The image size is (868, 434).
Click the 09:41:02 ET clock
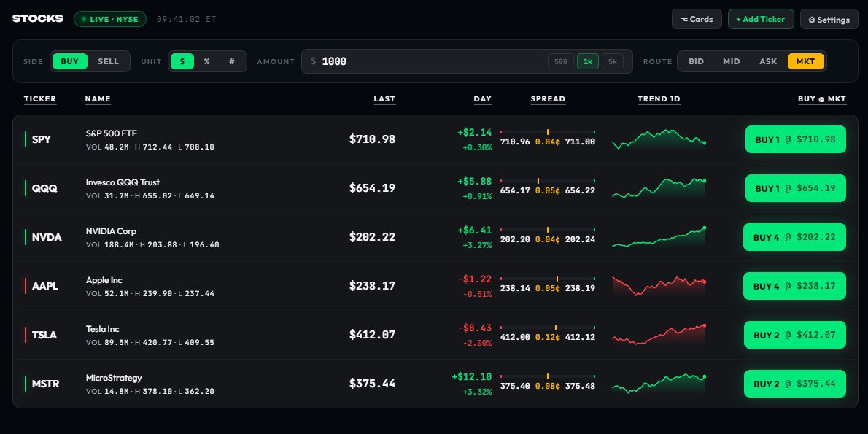point(187,19)
